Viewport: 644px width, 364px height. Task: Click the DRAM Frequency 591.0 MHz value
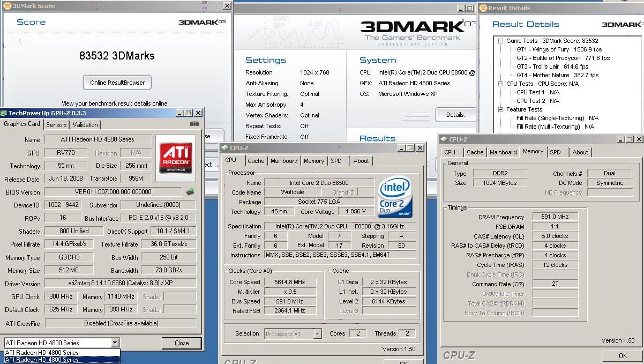556,217
